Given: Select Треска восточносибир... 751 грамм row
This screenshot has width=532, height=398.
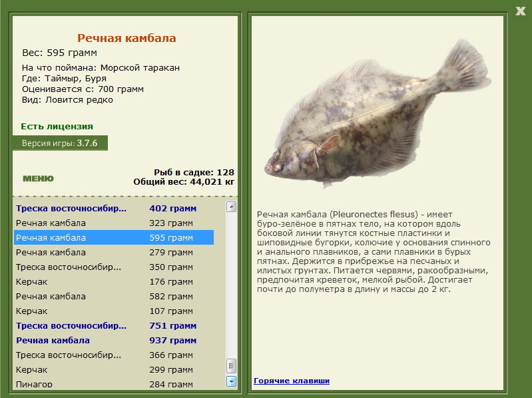Looking at the screenshot, I should [x=114, y=325].
